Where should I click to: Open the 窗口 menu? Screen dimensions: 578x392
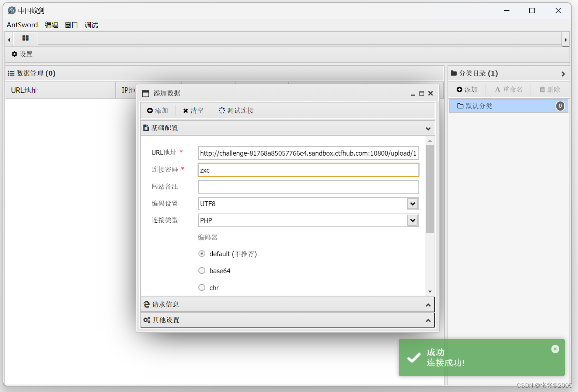click(71, 25)
